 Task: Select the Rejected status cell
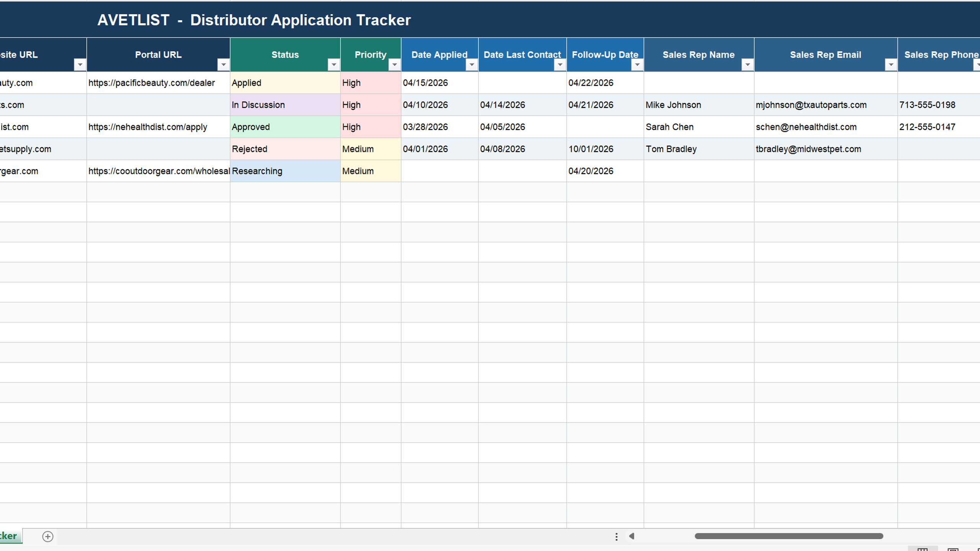(285, 149)
